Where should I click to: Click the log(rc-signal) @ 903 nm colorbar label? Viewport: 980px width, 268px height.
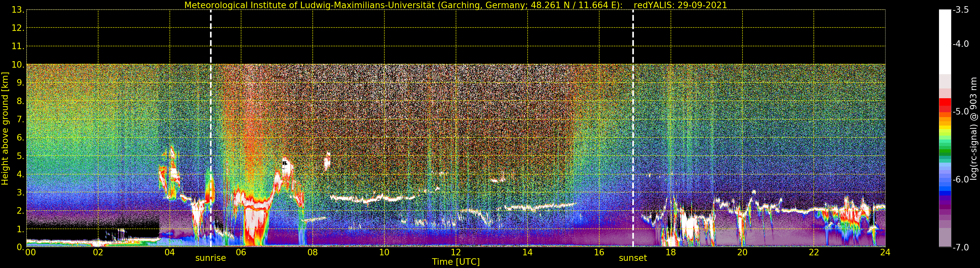[973, 128]
